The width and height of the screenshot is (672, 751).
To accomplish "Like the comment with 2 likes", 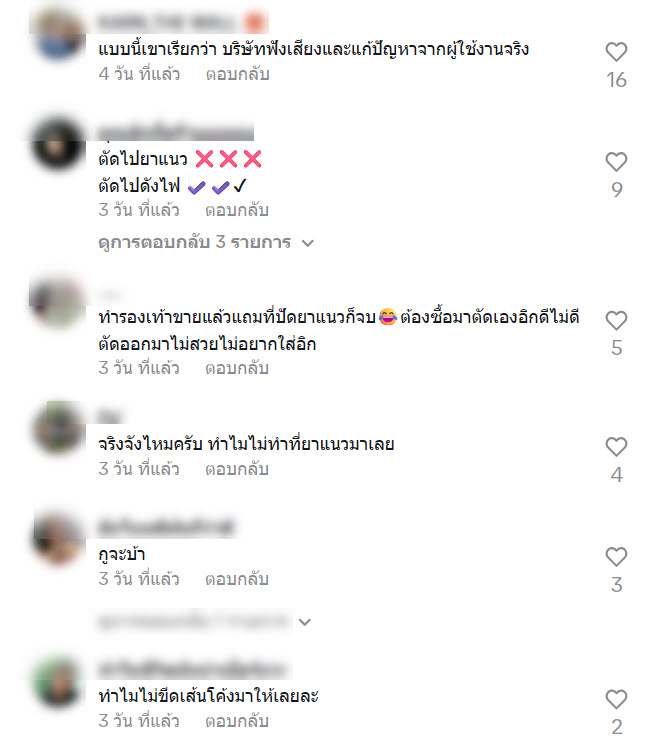I will (x=616, y=699).
